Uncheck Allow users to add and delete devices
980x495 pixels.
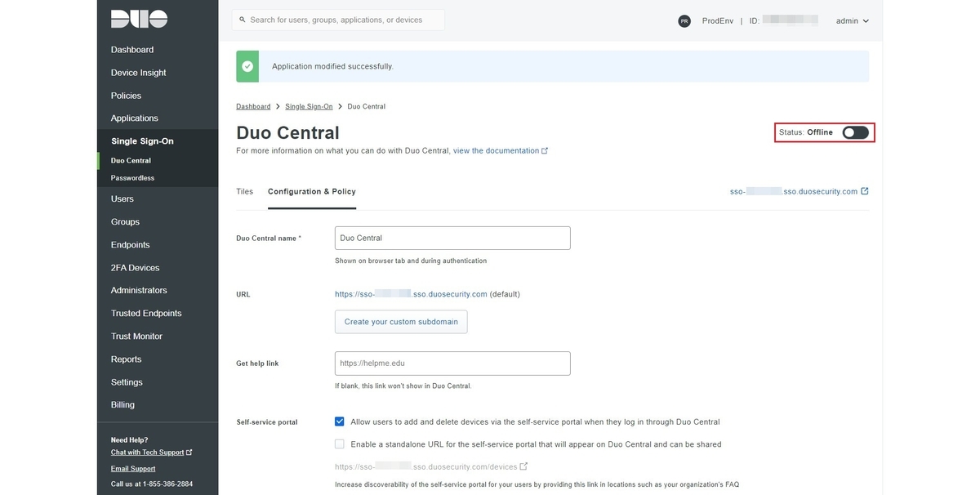click(x=340, y=422)
